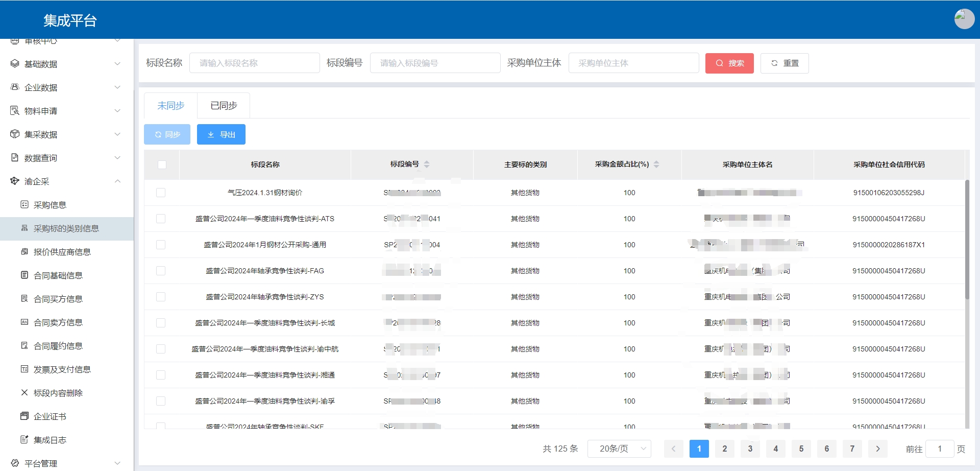Click the 企业证书 icon in sidebar
This screenshot has width=980, height=471.
(24, 416)
